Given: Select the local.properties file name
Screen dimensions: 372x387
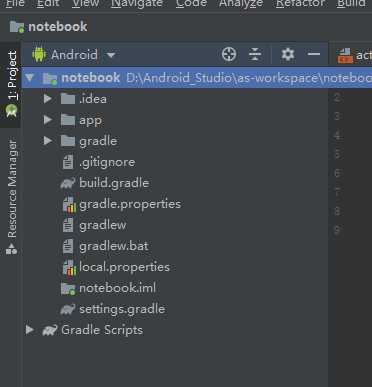Looking at the screenshot, I should 125,267.
